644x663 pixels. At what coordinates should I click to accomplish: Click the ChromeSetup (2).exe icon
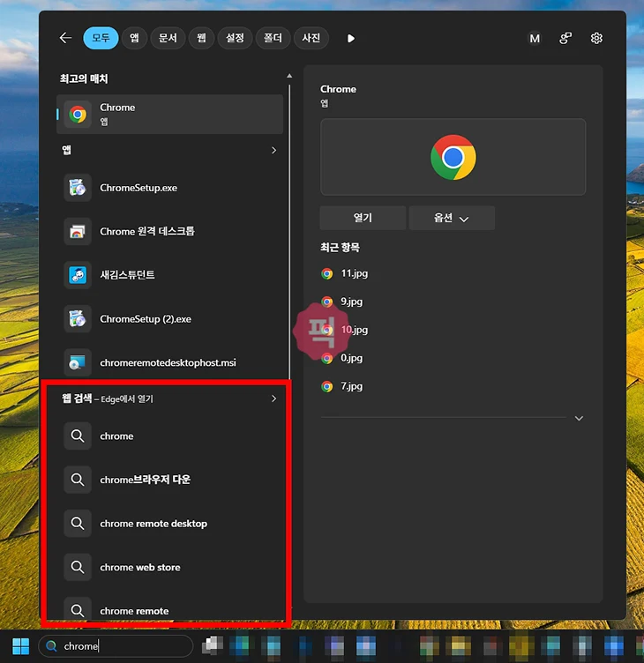point(78,319)
